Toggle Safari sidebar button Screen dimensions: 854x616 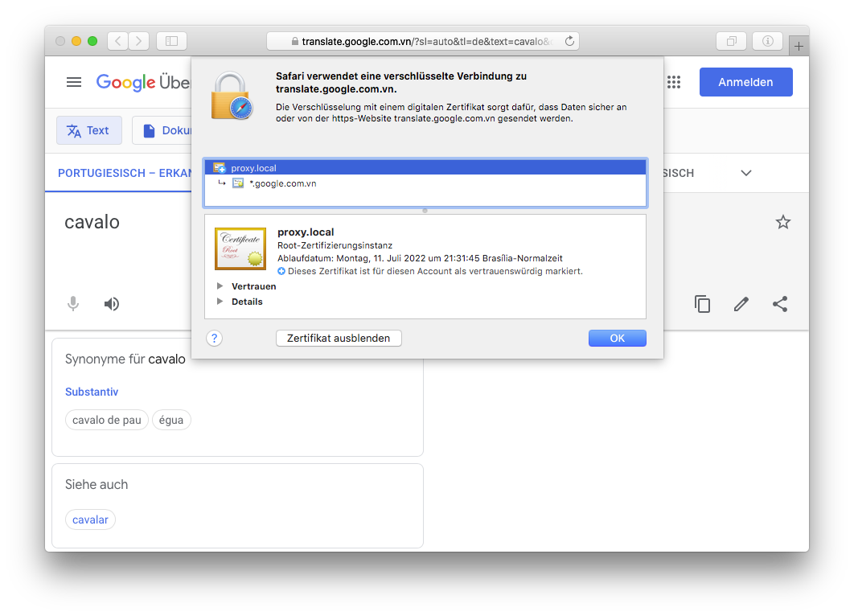coord(171,41)
